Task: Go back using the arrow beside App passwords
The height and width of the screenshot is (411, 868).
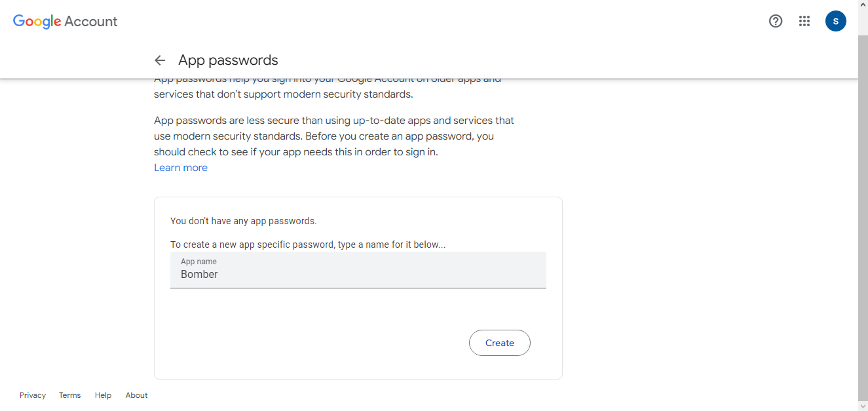Action: 160,60
